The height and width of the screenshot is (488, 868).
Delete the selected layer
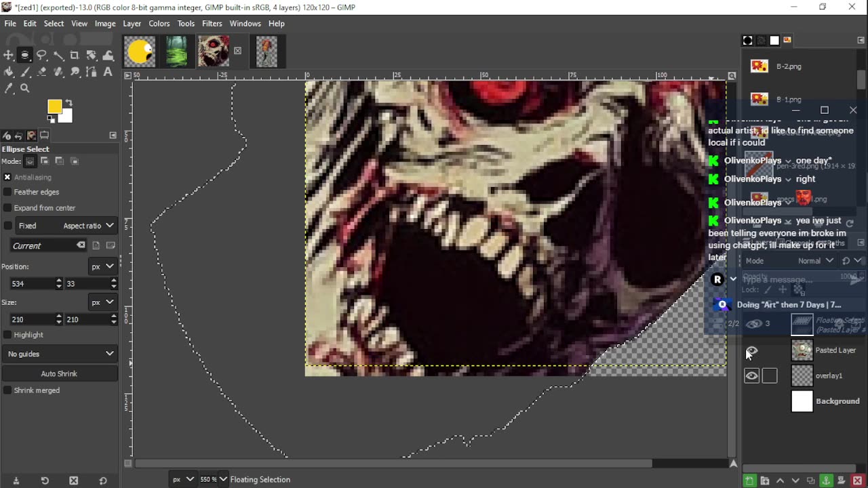(857, 481)
